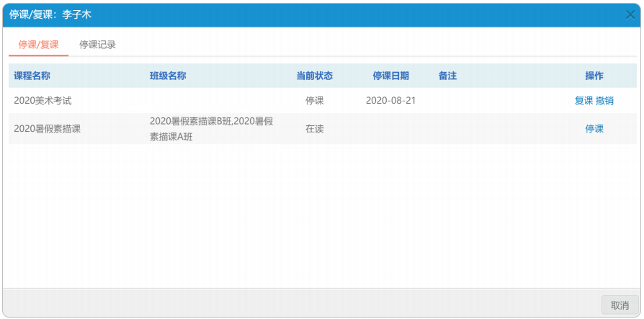Click the 停课日期 column header
644x319 pixels.
[390, 76]
